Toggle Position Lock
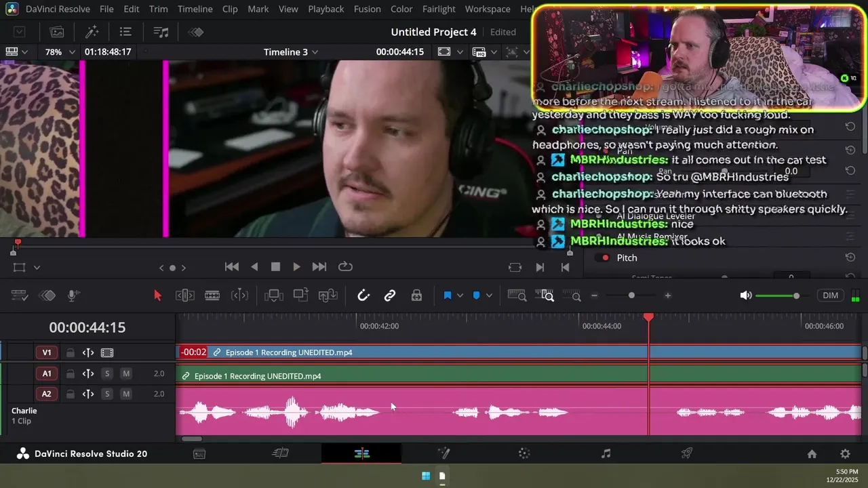 (416, 296)
